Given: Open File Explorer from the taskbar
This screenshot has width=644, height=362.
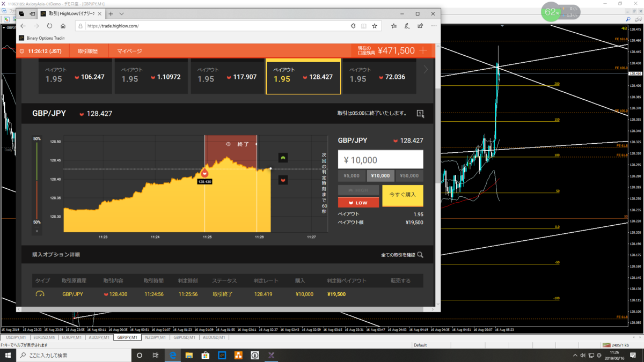Looking at the screenshot, I should pyautogui.click(x=189, y=355).
